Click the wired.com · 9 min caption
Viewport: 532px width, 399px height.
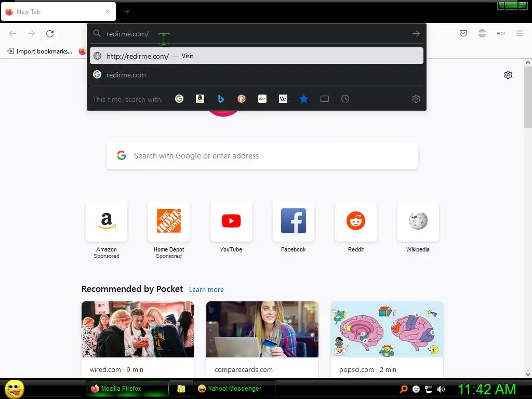[x=116, y=369]
